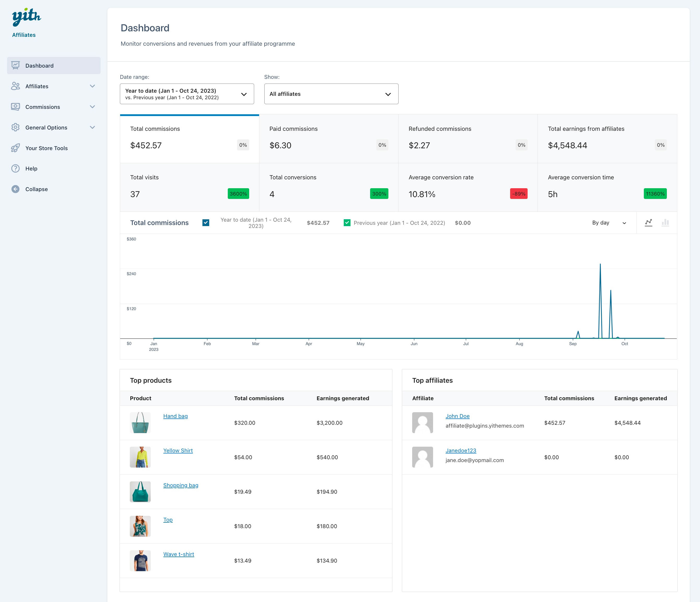Open John Doe affiliate profile link
Image resolution: width=700 pixels, height=602 pixels.
click(457, 416)
